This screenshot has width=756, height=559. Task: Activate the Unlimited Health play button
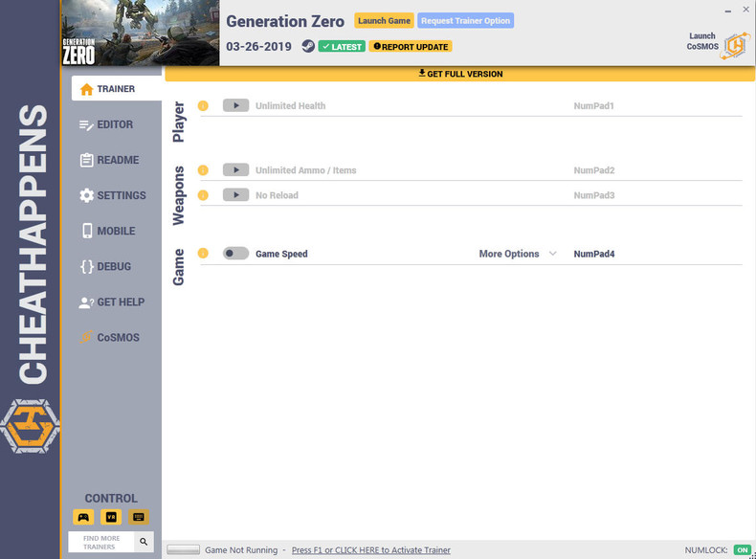[x=235, y=105]
